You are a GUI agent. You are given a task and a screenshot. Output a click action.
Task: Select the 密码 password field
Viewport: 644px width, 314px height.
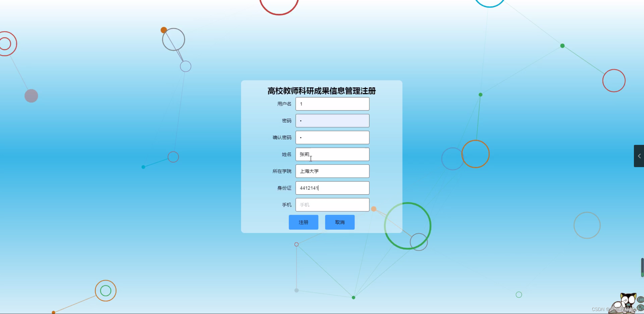332,120
